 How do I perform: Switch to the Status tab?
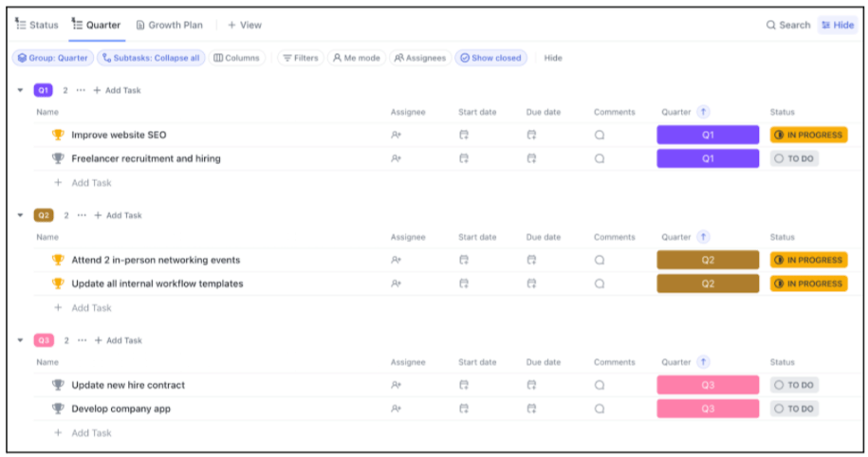pyautogui.click(x=37, y=25)
